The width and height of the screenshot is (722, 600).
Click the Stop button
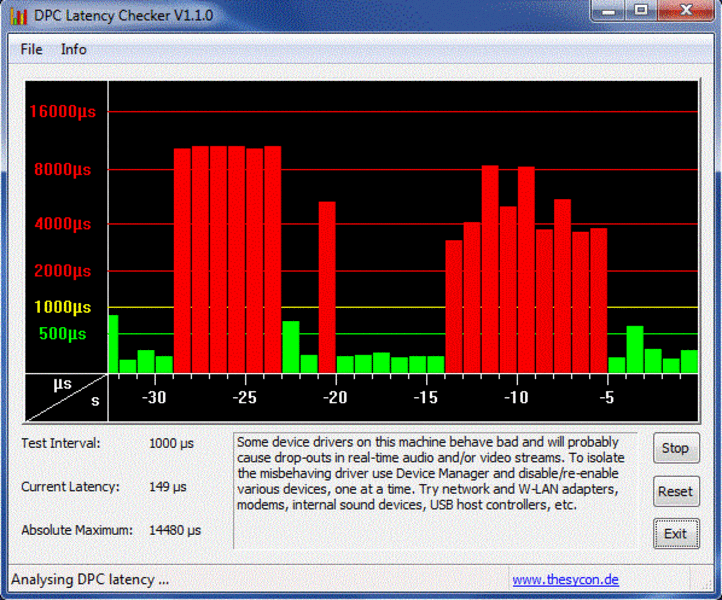click(676, 448)
